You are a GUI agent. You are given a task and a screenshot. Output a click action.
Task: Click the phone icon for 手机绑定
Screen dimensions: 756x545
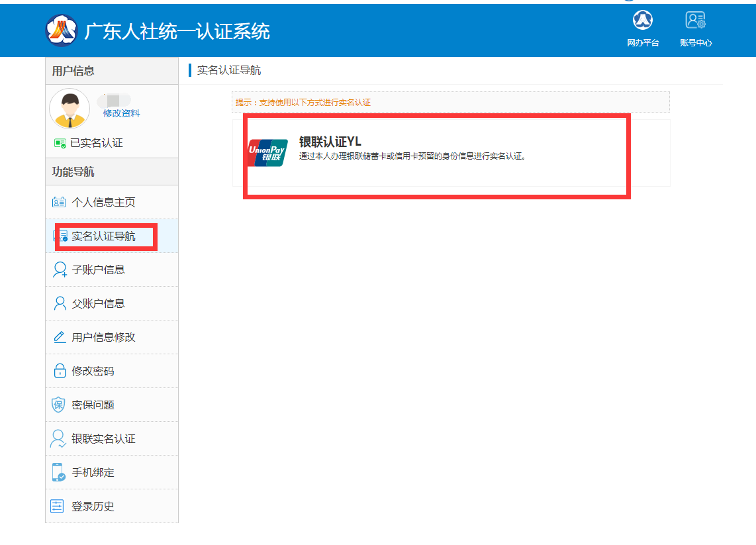59,473
